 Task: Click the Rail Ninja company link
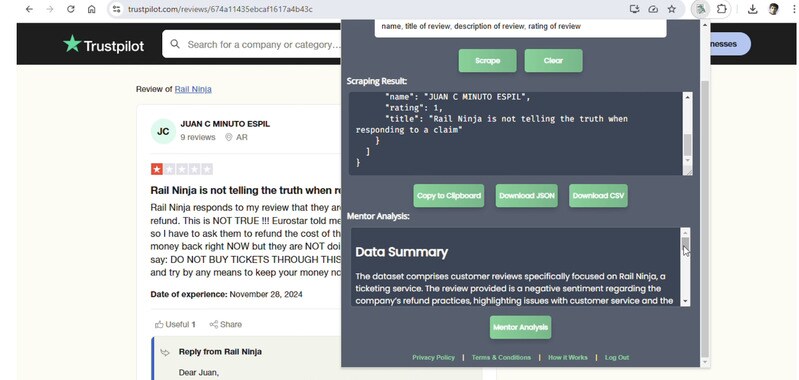point(193,89)
